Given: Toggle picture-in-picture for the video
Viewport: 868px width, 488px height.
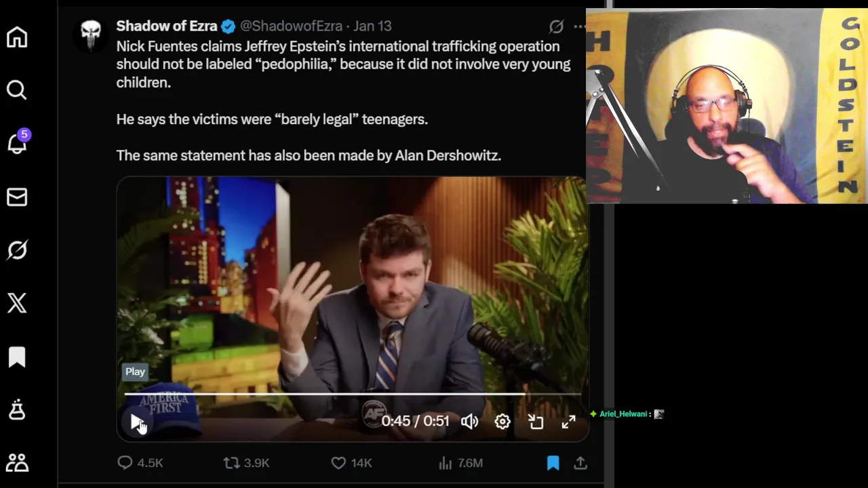Looking at the screenshot, I should click(536, 422).
